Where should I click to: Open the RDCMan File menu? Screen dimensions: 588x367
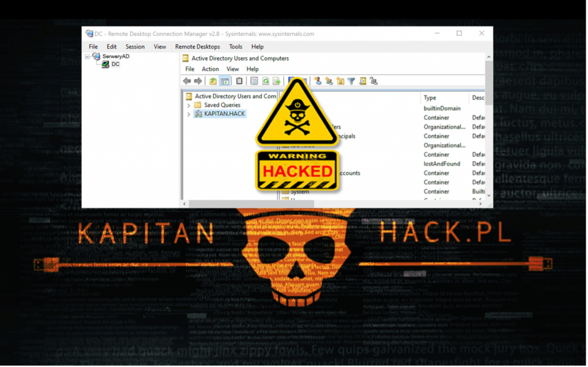coord(94,47)
